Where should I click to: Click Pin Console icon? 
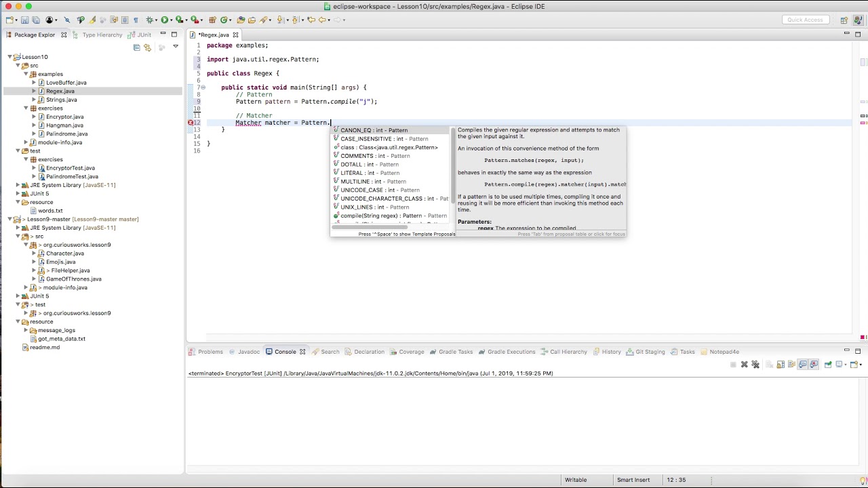[829, 365]
